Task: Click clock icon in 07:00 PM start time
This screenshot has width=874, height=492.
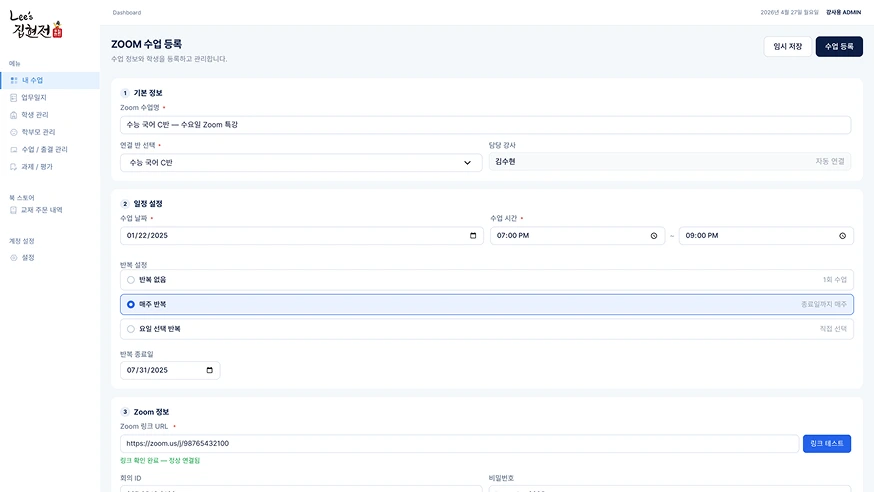Action: tap(654, 236)
